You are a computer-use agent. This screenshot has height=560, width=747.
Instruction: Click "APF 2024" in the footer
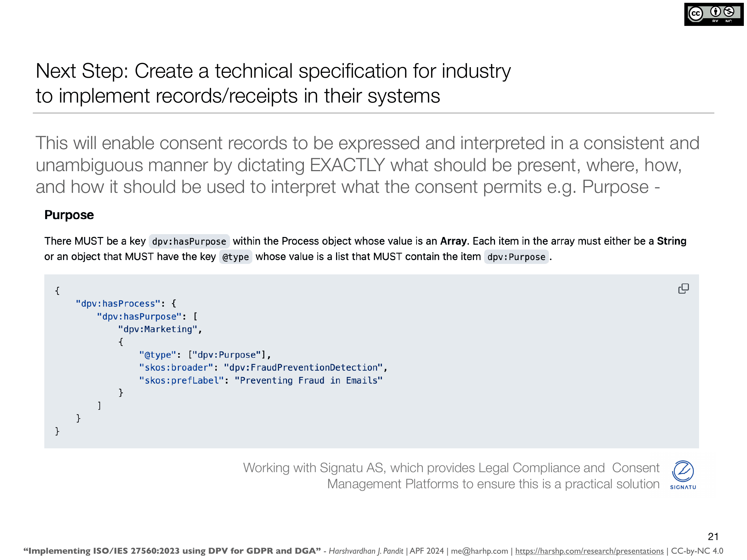[x=426, y=551]
